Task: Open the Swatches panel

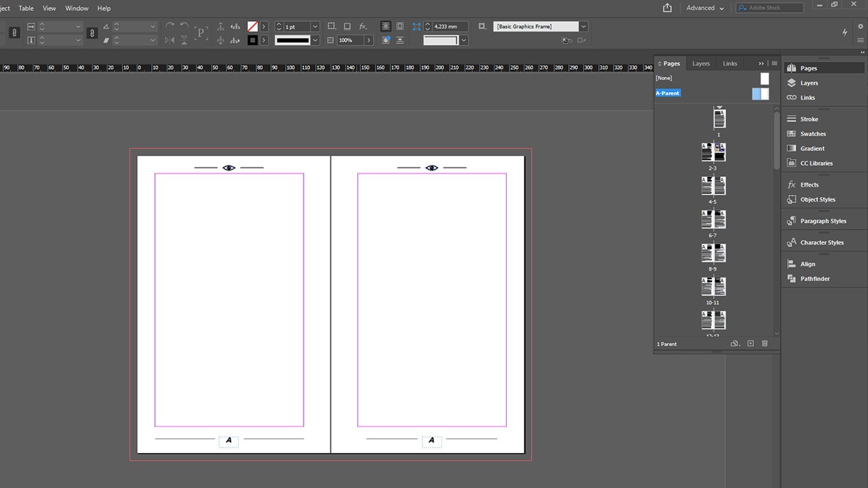Action: 812,134
